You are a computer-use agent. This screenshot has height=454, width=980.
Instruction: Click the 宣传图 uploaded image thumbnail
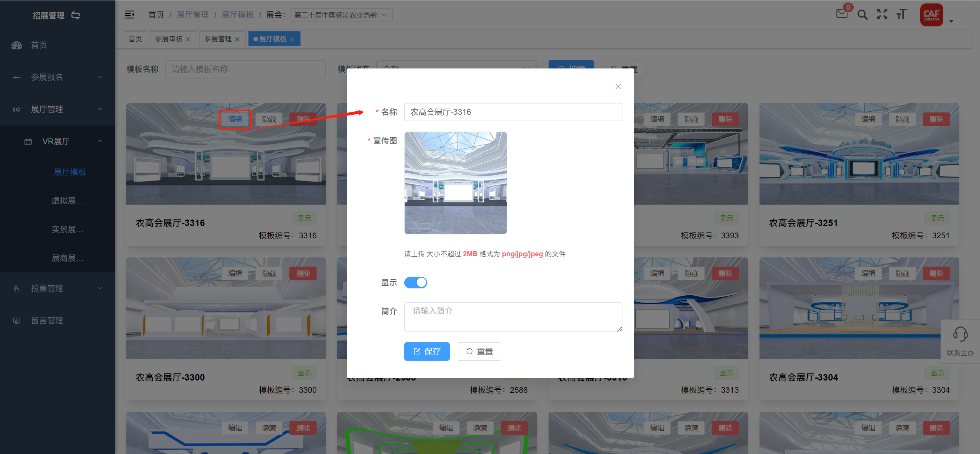(x=456, y=183)
